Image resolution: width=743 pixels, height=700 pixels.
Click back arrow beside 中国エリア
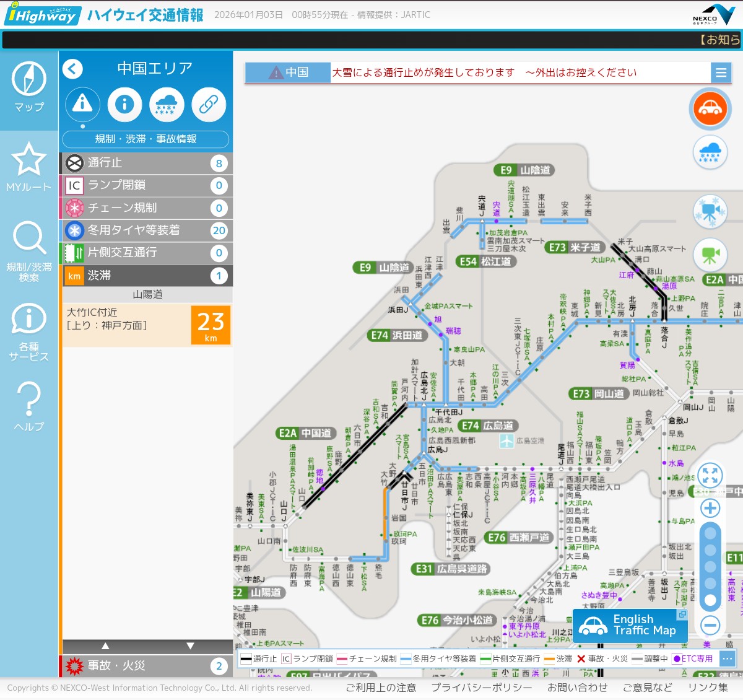coord(73,69)
